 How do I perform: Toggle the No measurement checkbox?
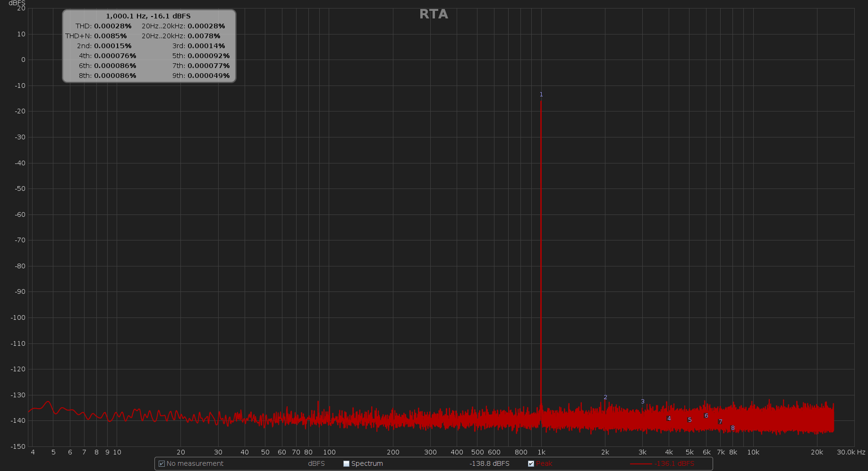[x=162, y=464]
